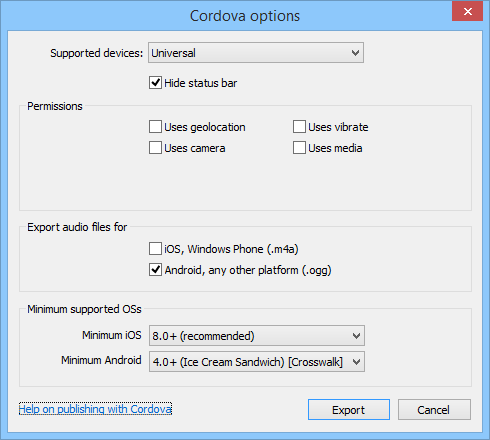Tick the Uses camera checkbox
This screenshot has height=440, width=490.
[x=155, y=148]
